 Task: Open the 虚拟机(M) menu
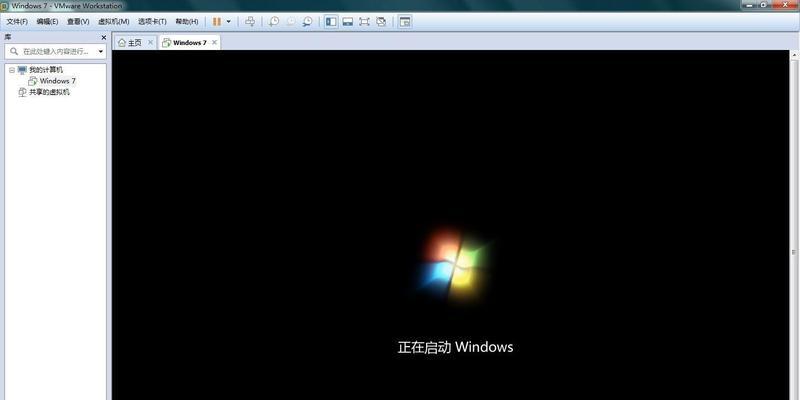tap(114, 22)
